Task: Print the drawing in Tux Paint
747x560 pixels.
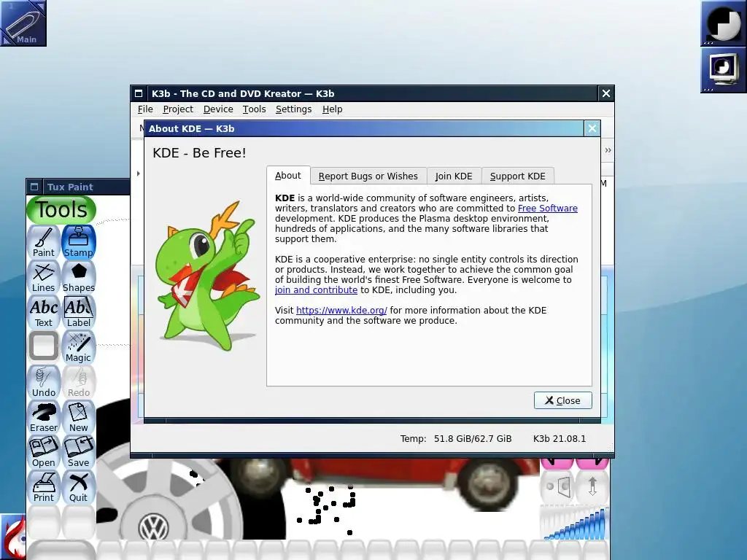Action: (x=43, y=487)
